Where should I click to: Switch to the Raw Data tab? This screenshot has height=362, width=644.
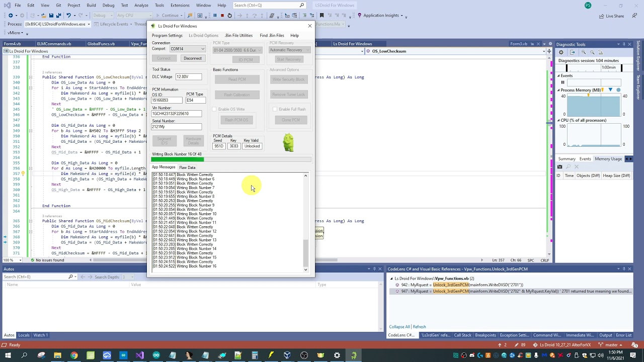pos(187,167)
